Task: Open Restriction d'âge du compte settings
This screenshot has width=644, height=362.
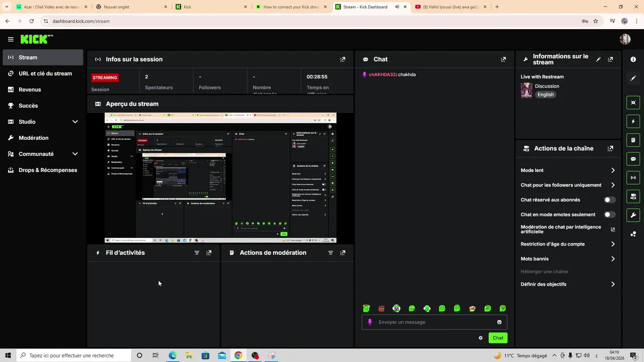Action: pos(568,244)
